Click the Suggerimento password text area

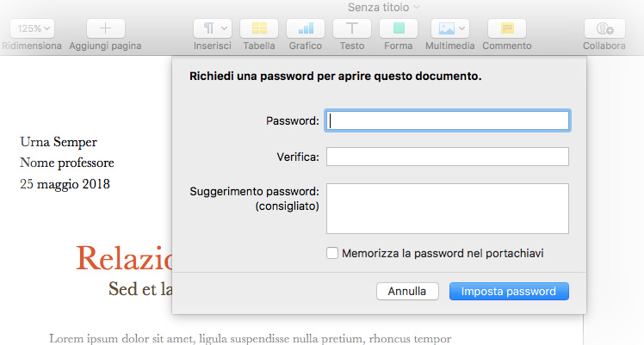pyautogui.click(x=448, y=208)
